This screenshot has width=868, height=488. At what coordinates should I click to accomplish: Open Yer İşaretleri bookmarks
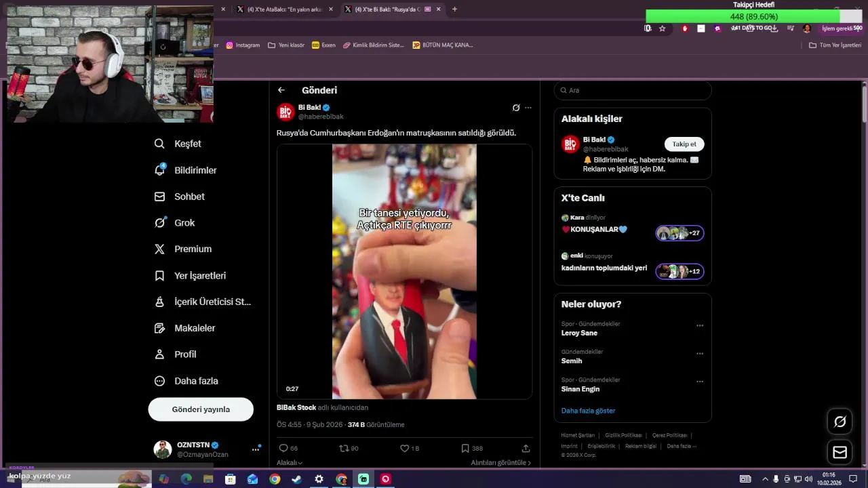pyautogui.click(x=191, y=276)
